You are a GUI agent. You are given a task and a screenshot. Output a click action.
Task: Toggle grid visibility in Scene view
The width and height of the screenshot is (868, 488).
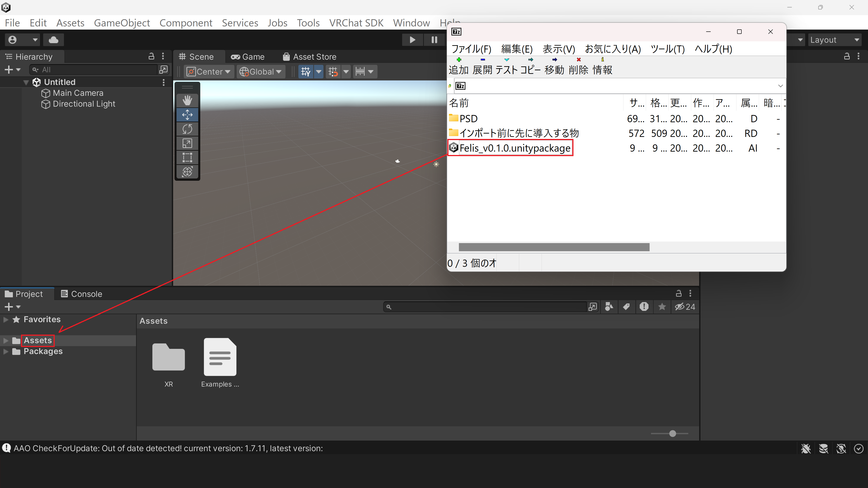[306, 71]
